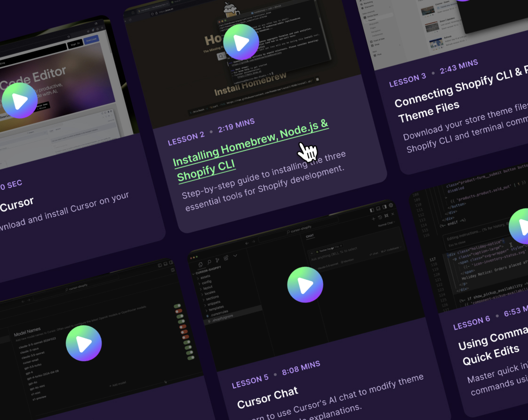Open the extensions icon in Cursor sidebar

pyautogui.click(x=226, y=258)
